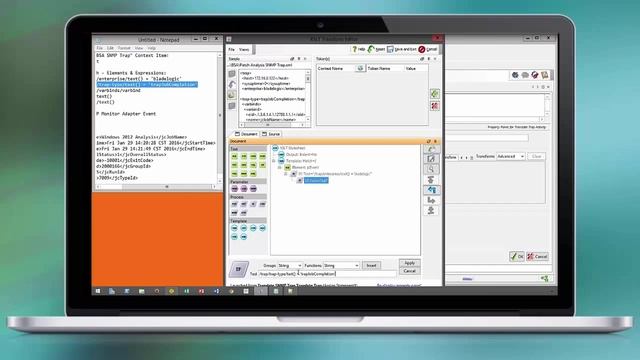Screen dimensions: 640x360
Task: Click the speech bubble icon in the back window toolbar
Action: (525, 75)
